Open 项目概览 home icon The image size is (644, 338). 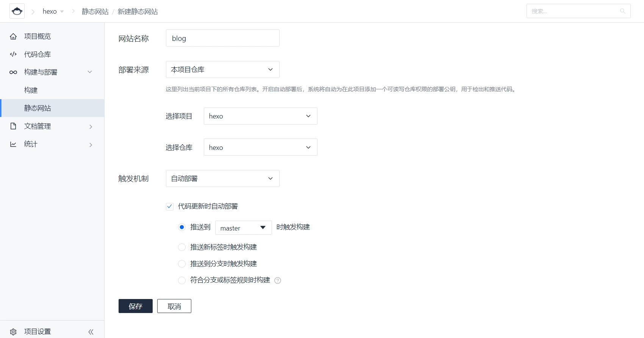click(13, 36)
